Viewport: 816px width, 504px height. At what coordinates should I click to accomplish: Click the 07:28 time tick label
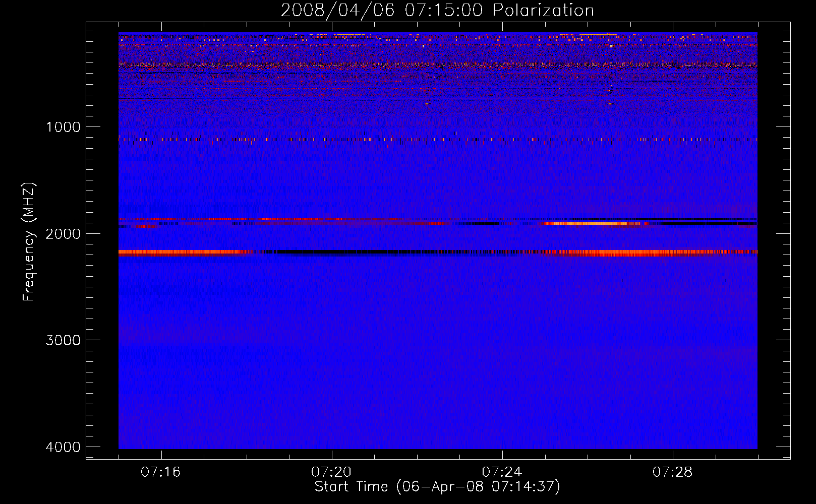(672, 472)
